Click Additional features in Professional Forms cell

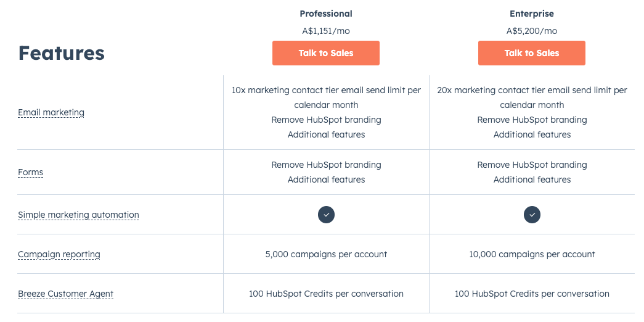point(326,180)
